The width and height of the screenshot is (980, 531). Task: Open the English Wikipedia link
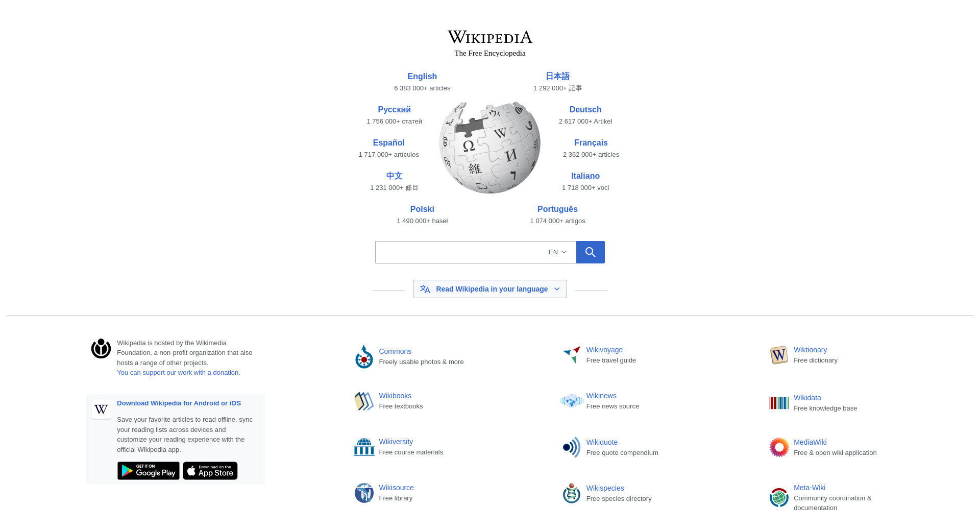422,77
